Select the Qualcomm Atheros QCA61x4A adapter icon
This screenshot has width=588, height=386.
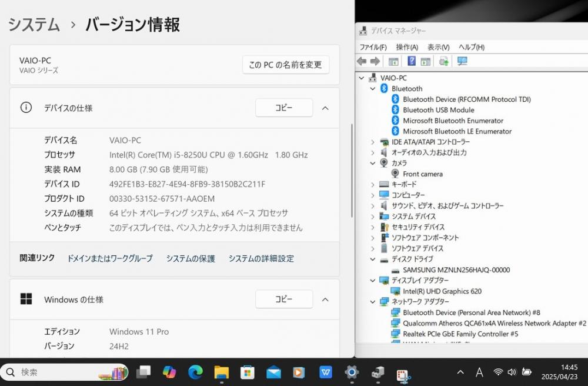395,323
